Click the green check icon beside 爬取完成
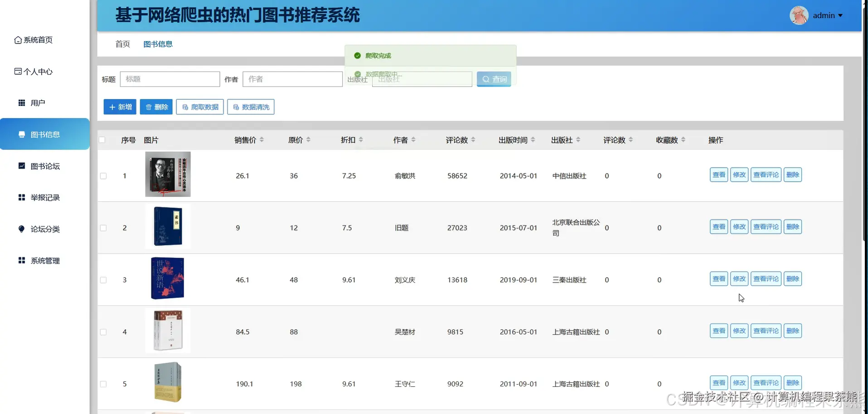 pyautogui.click(x=357, y=56)
